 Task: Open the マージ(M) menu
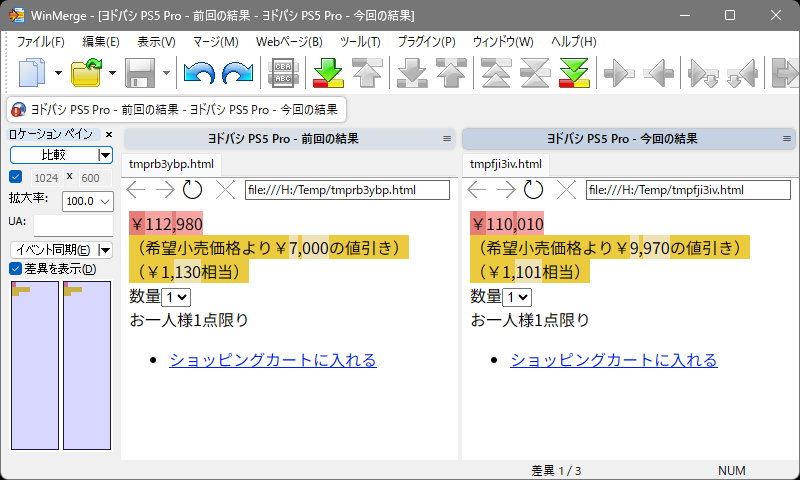point(216,42)
